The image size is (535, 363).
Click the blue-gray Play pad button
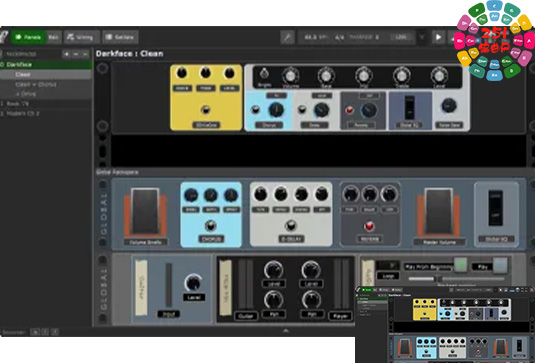[x=501, y=265]
